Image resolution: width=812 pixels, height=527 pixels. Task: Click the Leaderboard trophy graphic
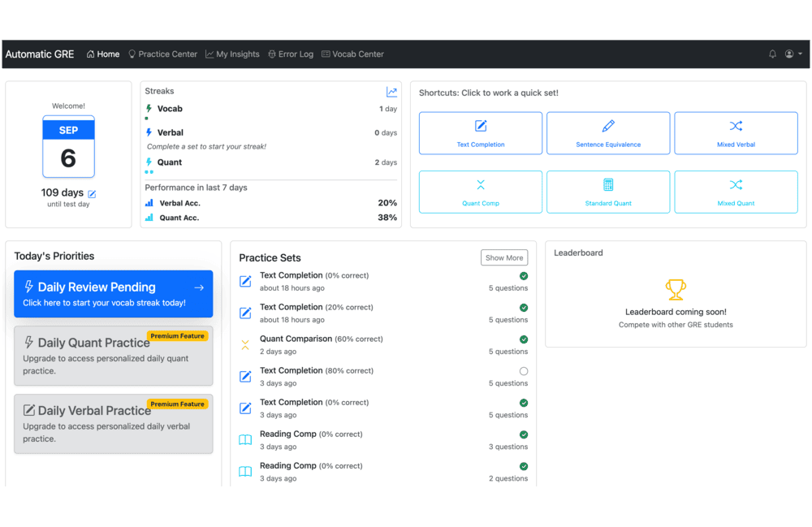click(x=676, y=289)
